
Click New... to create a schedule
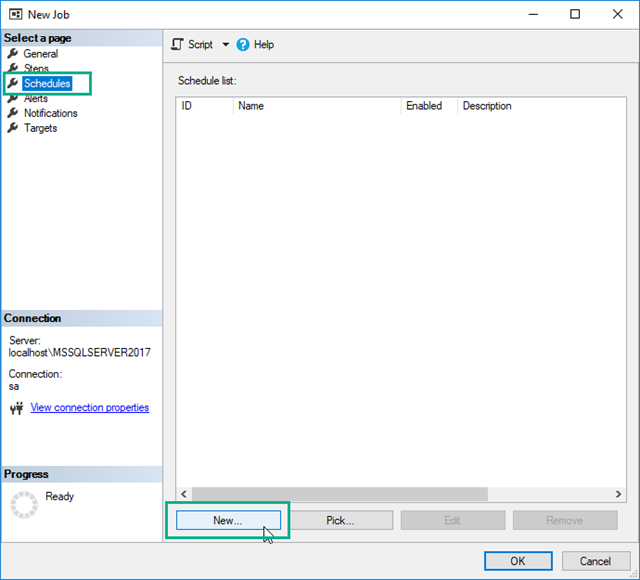click(x=227, y=520)
